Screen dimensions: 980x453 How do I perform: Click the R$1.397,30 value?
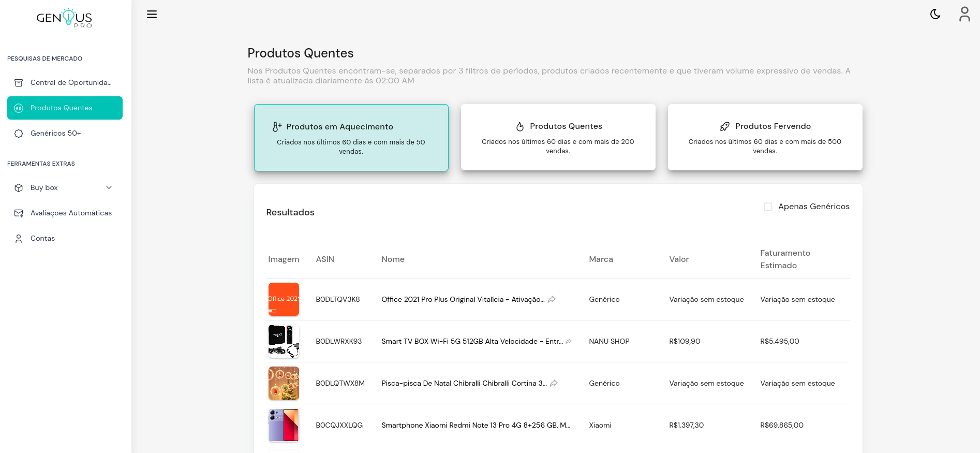click(x=687, y=425)
